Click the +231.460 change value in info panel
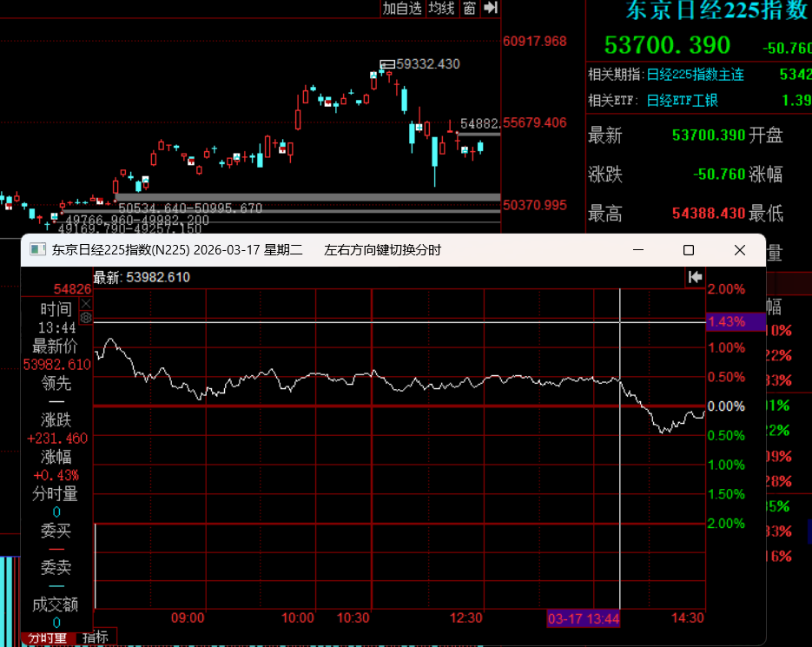The width and height of the screenshot is (812, 647). 57,439
